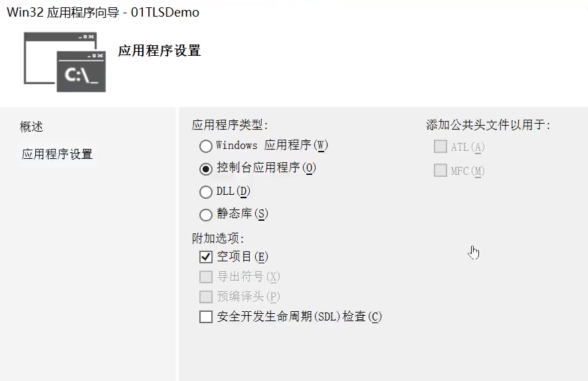The image size is (588, 381).
Task: Choose 控制台应用程序 as application type
Action: tap(206, 168)
